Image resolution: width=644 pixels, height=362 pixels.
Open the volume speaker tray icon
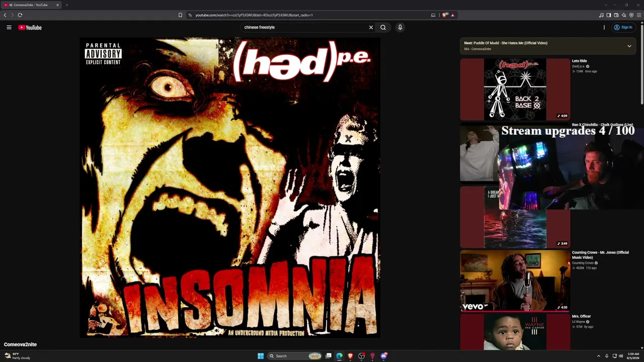pos(621,356)
